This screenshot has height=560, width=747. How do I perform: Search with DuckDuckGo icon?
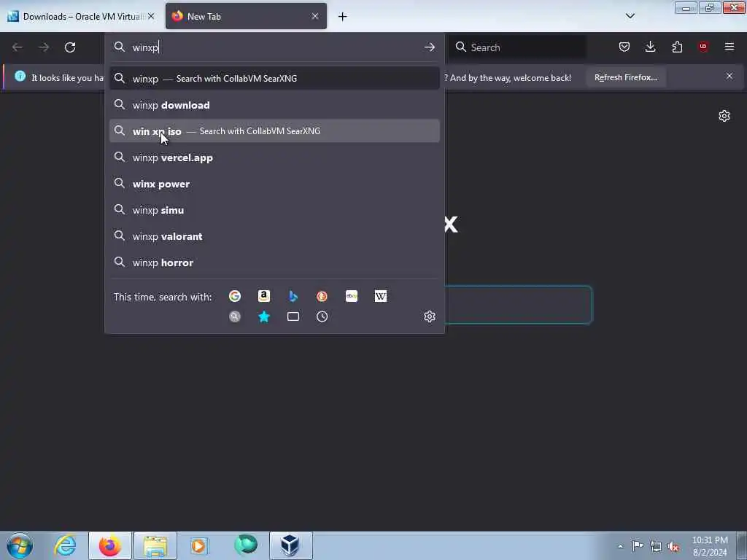322,296
